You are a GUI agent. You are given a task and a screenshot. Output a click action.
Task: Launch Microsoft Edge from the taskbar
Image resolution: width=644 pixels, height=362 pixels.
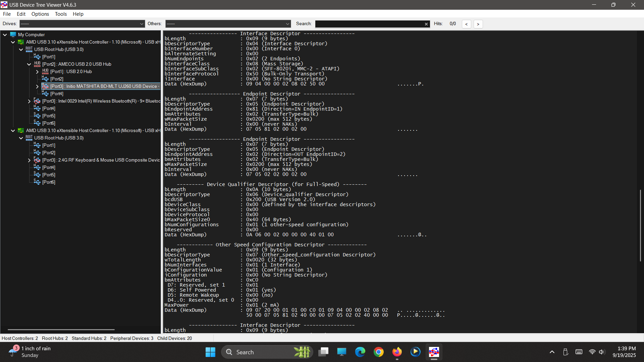[360, 352]
